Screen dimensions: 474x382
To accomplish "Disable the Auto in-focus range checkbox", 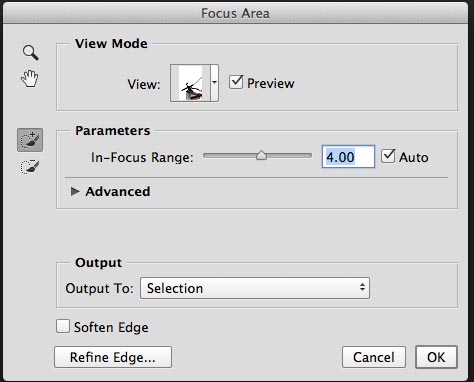I will pyautogui.click(x=388, y=156).
